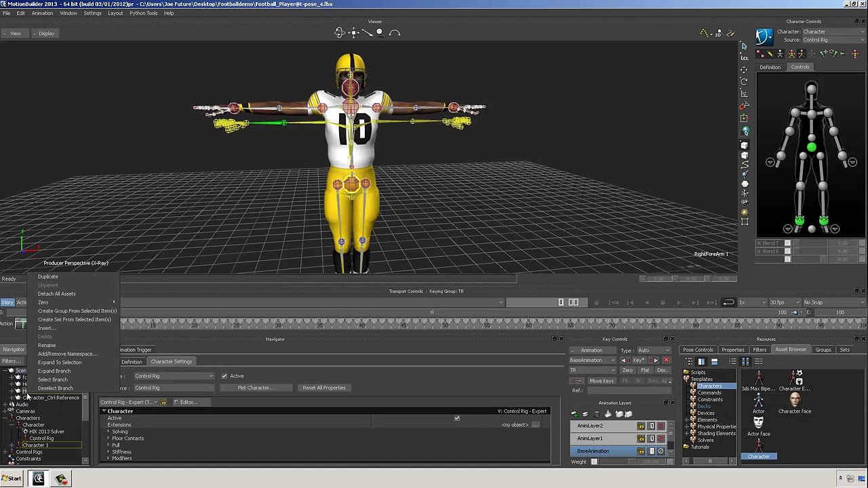
Task: Open the BaseAnimation layer dropdown in Key Controls
Action: click(x=593, y=360)
